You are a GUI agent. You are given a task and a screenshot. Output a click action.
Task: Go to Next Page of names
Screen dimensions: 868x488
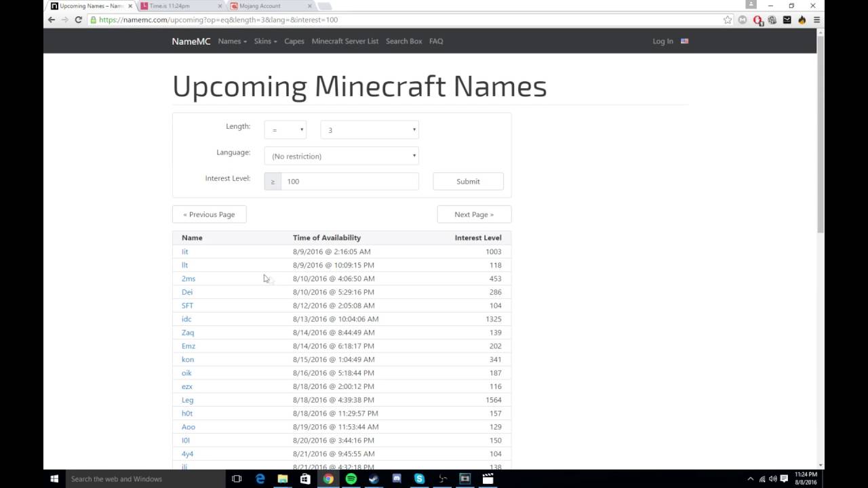474,214
